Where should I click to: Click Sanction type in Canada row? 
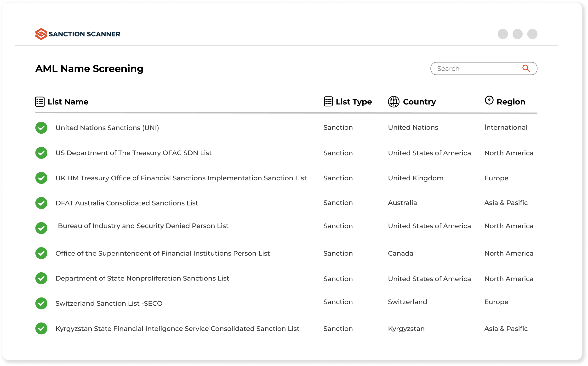[338, 253]
